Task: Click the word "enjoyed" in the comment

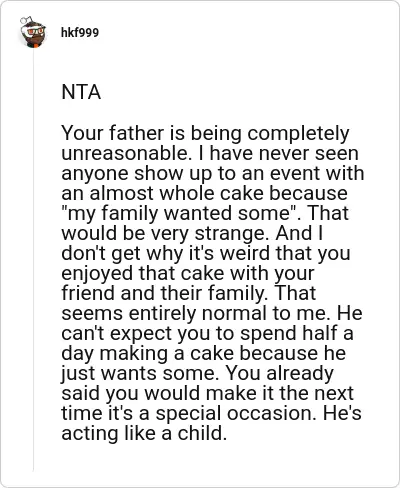Action: [x=98, y=274]
